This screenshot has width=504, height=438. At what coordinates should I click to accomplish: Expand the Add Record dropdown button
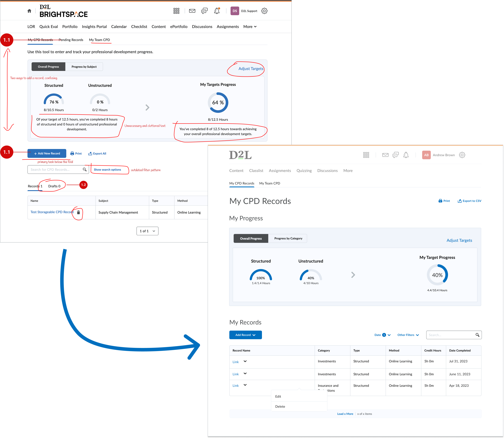[x=245, y=335]
